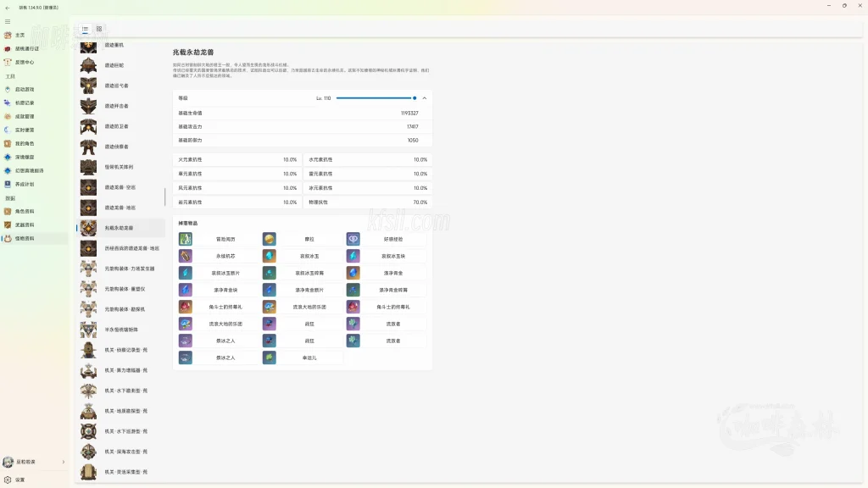Screen dimensions: 868x488
Task: Select 半永恒统辖矩阵 in monster list
Action: 120,330
